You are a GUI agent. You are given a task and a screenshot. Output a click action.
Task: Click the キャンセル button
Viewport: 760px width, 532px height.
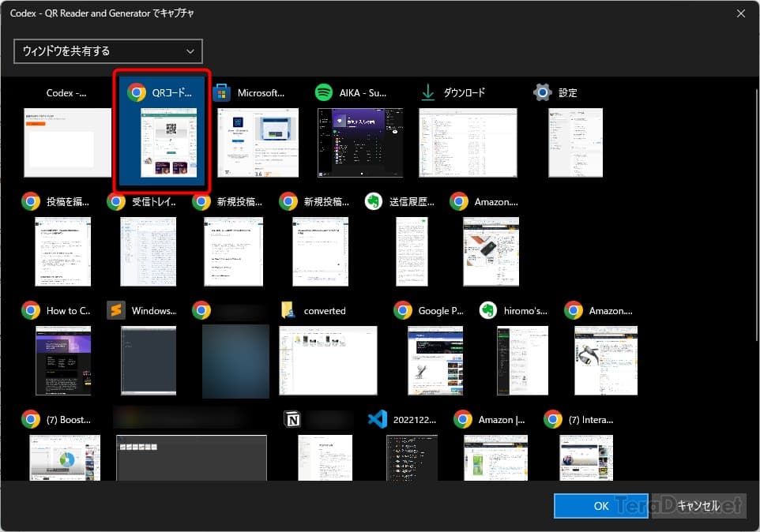click(x=698, y=506)
